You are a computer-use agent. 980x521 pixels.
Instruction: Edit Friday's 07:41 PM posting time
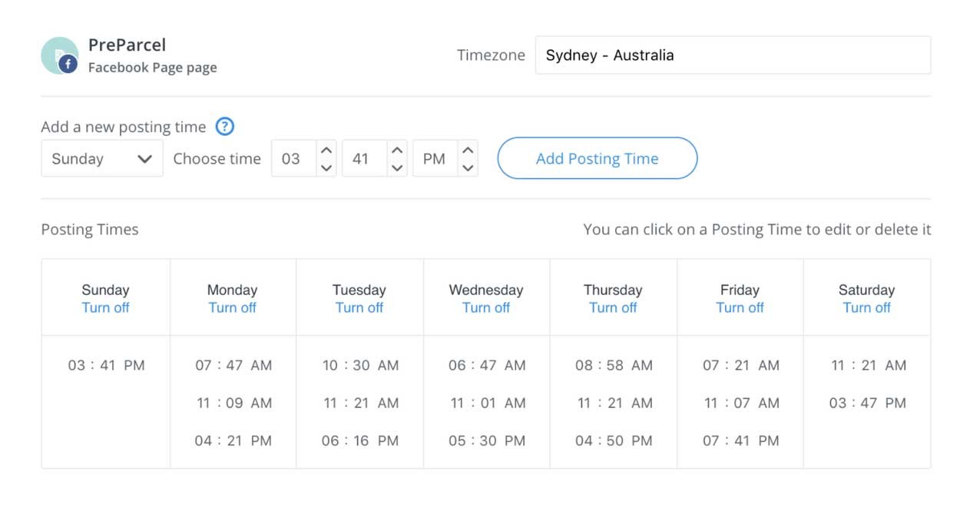741,440
